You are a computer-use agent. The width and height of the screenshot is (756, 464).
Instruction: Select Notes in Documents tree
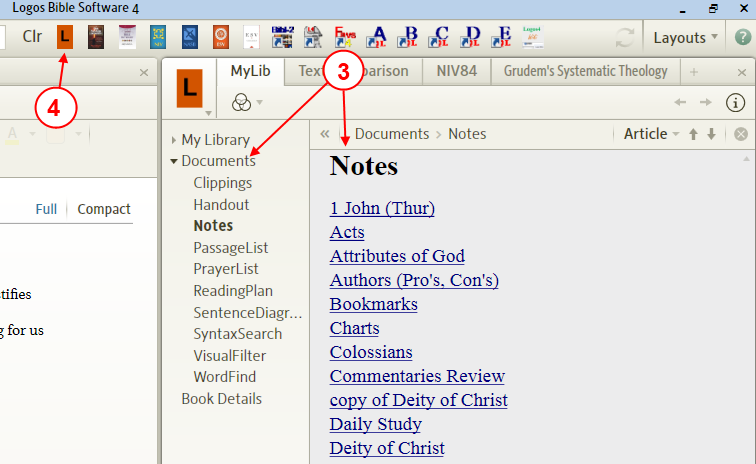[213, 226]
